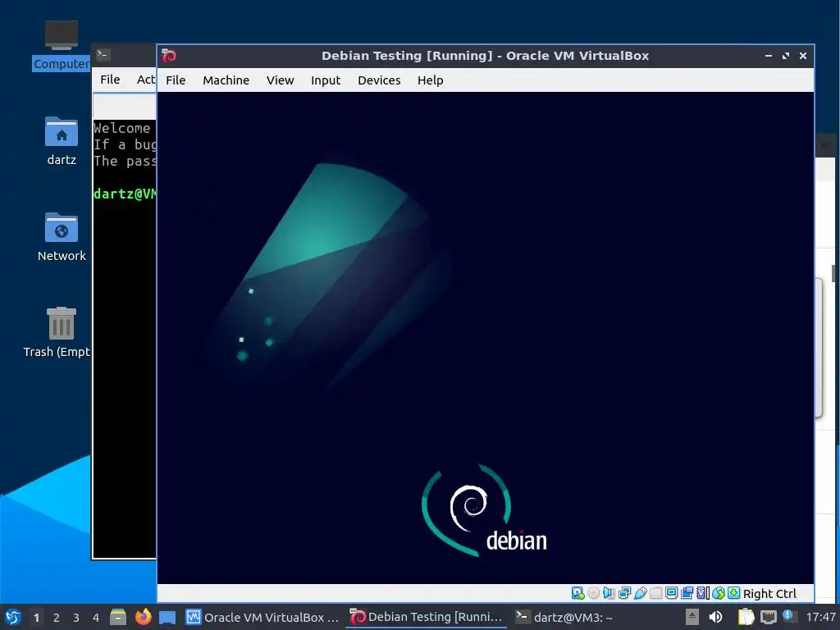Click the display status icon
The width and height of the screenshot is (840, 630).
click(671, 593)
